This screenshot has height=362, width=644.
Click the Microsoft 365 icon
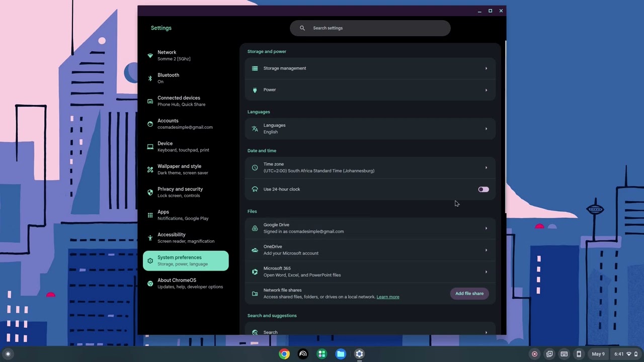tap(255, 271)
